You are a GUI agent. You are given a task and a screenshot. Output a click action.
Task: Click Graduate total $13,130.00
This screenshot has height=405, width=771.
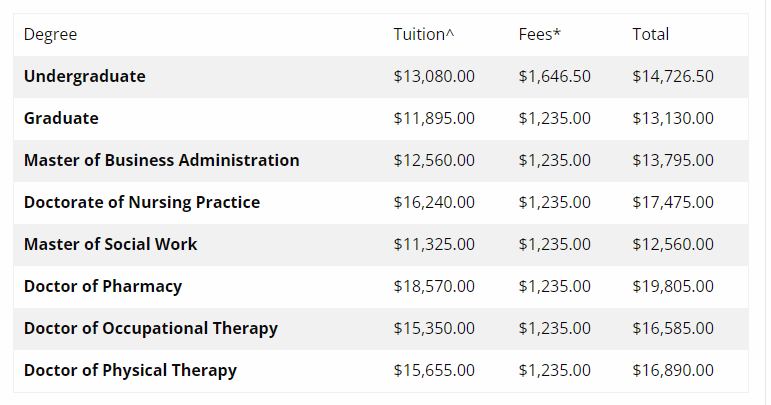coord(673,118)
